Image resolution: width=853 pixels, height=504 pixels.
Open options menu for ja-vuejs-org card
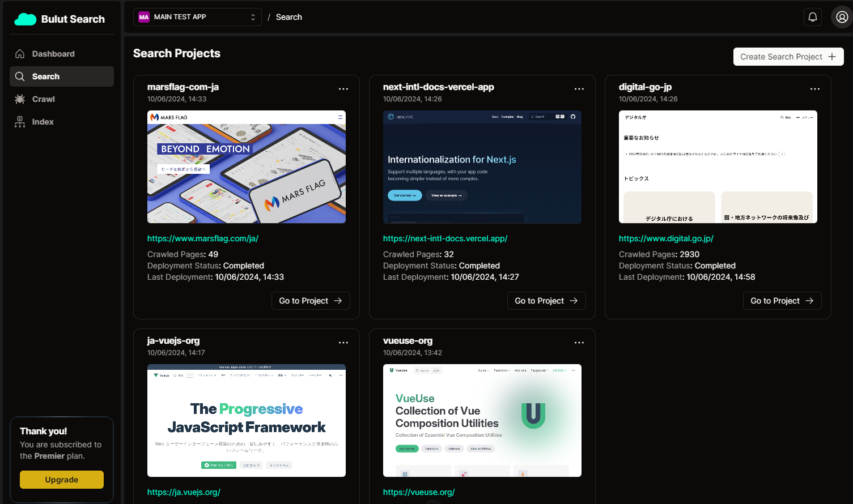click(343, 343)
